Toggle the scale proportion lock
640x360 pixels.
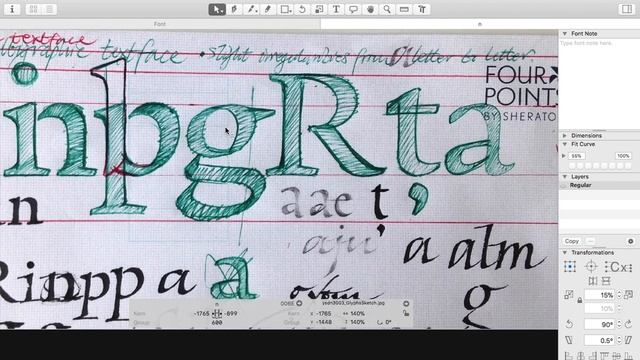click(580, 301)
